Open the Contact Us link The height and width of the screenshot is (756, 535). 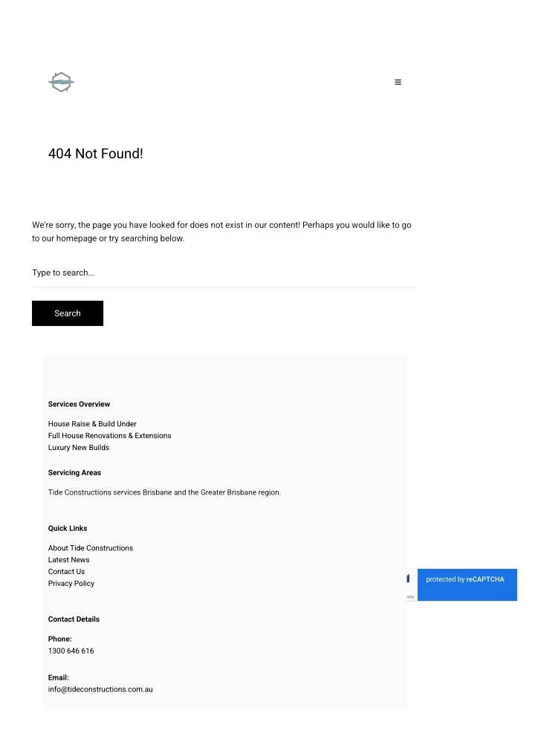tap(66, 572)
